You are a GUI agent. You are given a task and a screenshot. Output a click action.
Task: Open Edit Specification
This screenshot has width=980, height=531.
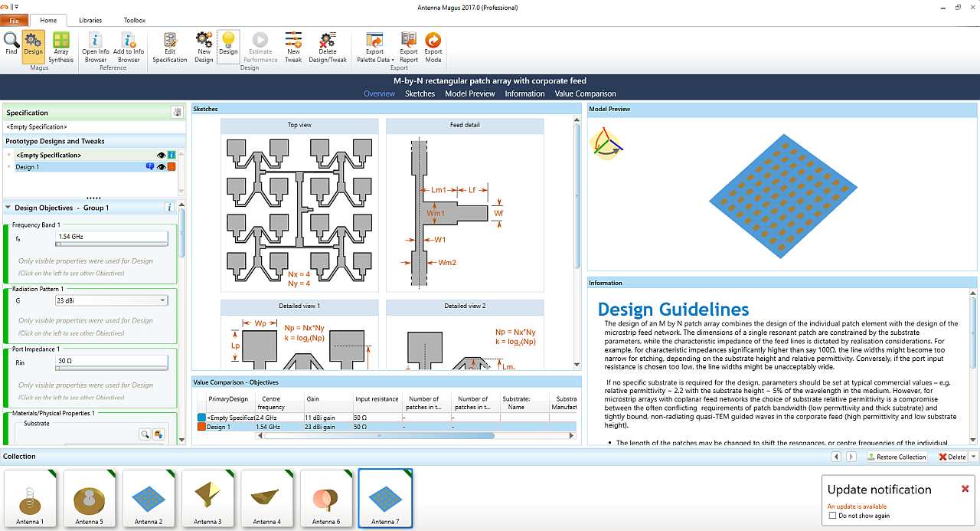point(170,48)
